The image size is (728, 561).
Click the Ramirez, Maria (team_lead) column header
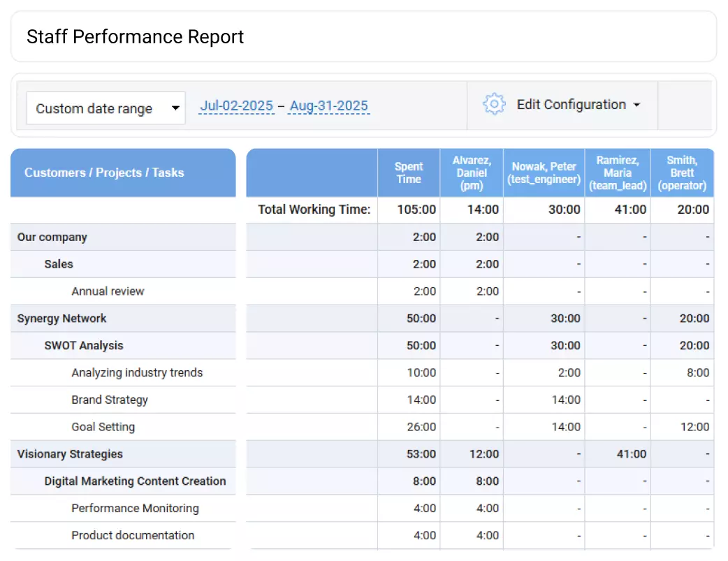pos(618,173)
